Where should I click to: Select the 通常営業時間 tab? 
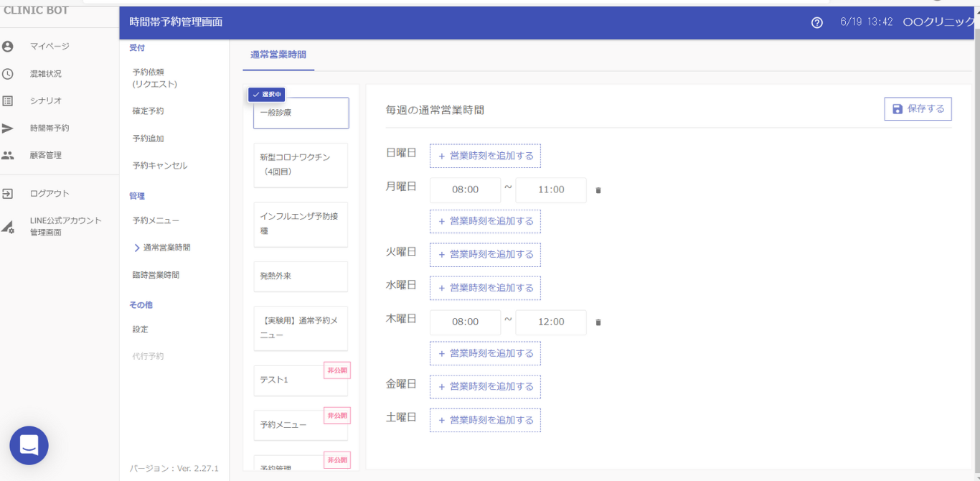(x=278, y=55)
